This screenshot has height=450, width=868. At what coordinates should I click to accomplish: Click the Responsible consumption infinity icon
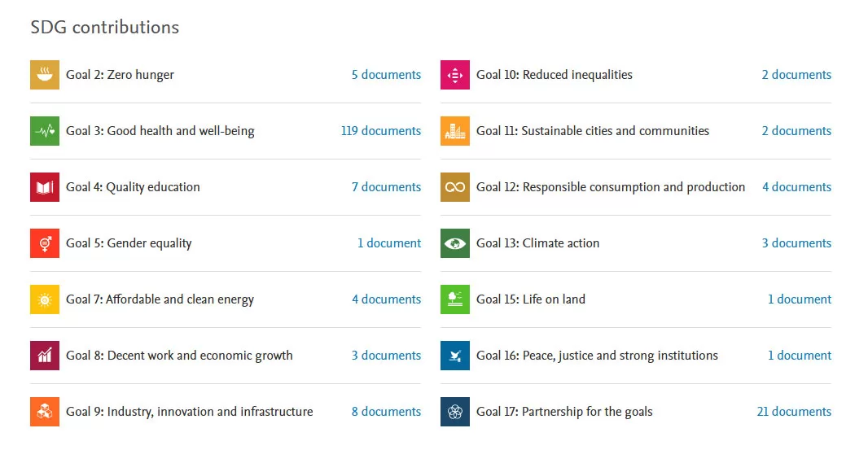[455, 187]
